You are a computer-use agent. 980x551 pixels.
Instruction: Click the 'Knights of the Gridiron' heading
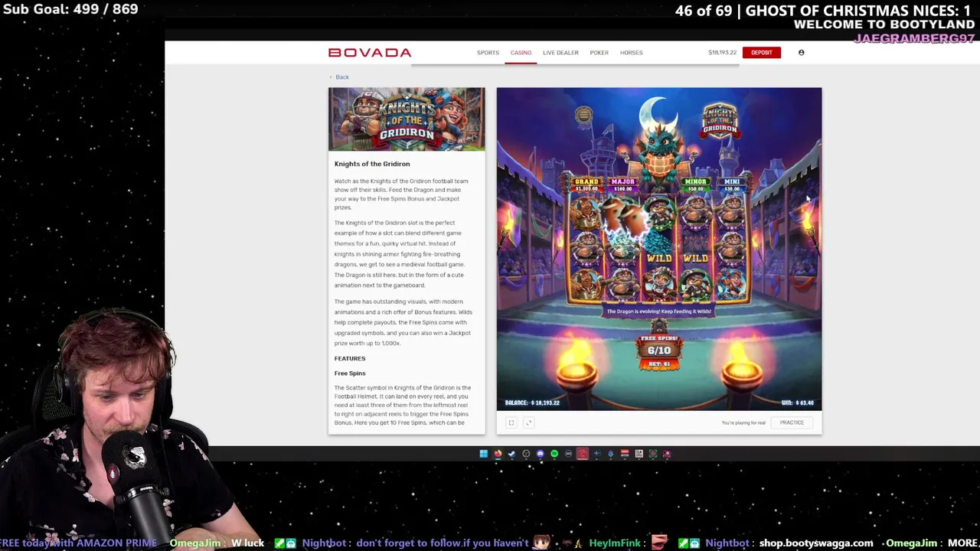pos(372,164)
